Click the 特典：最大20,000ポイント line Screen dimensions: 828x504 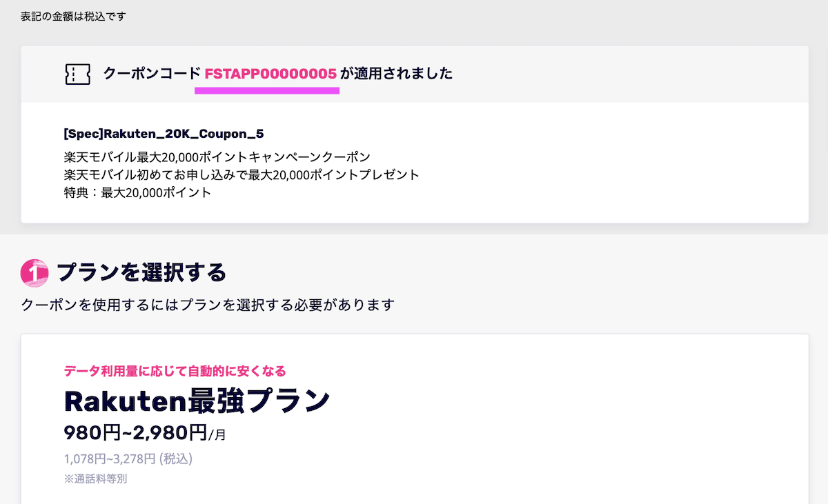(137, 192)
